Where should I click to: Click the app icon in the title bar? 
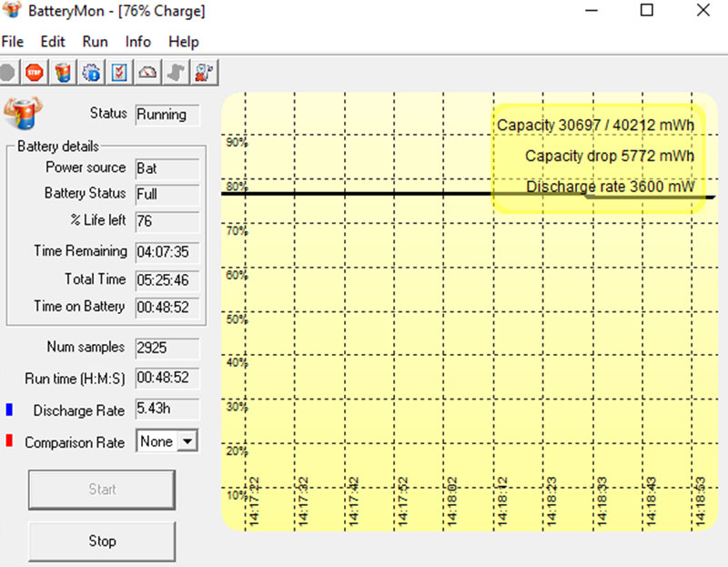[13, 11]
